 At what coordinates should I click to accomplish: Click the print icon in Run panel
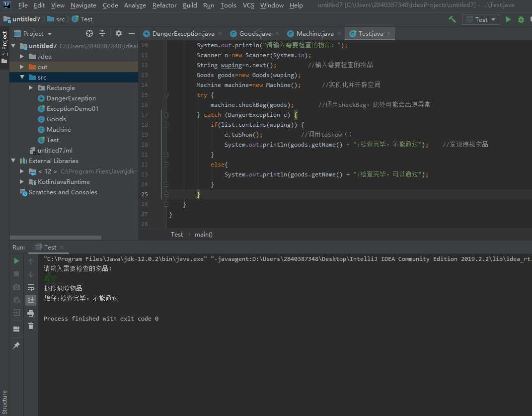click(31, 313)
